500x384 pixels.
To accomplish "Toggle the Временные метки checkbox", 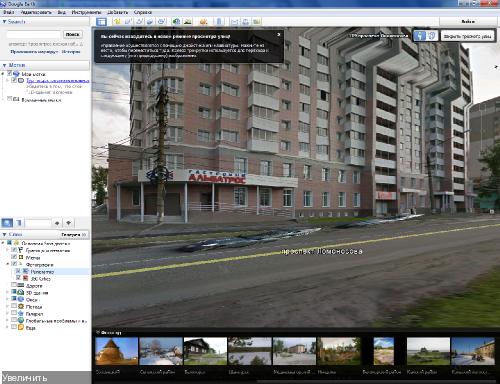I will tap(10, 99).
